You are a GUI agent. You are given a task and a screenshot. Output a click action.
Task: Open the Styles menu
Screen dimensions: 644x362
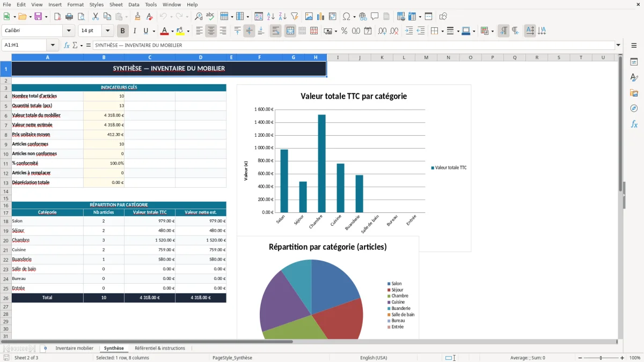pyautogui.click(x=97, y=4)
